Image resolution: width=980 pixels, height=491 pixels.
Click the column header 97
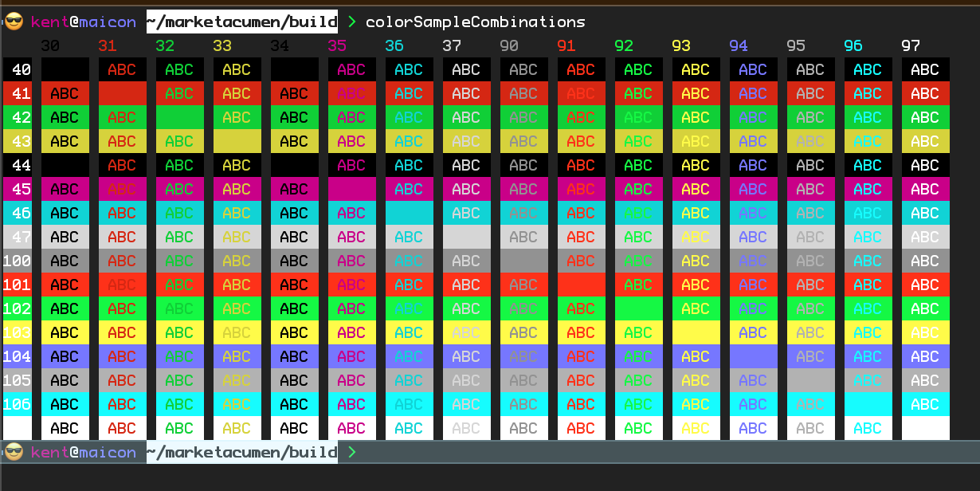(x=911, y=45)
